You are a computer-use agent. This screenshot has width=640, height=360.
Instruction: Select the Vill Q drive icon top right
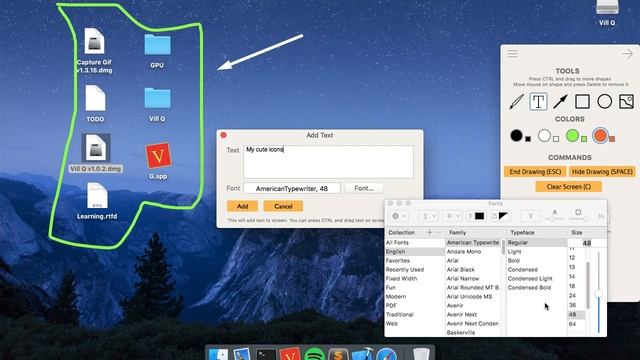pyautogui.click(x=607, y=13)
